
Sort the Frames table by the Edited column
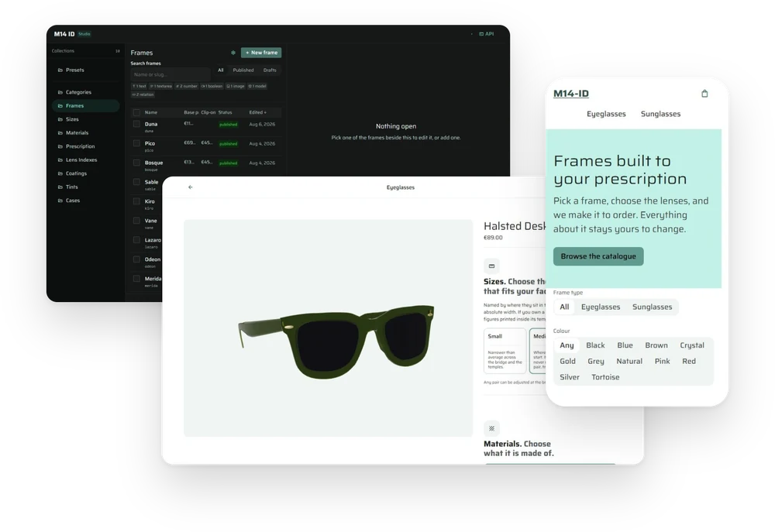click(x=257, y=112)
